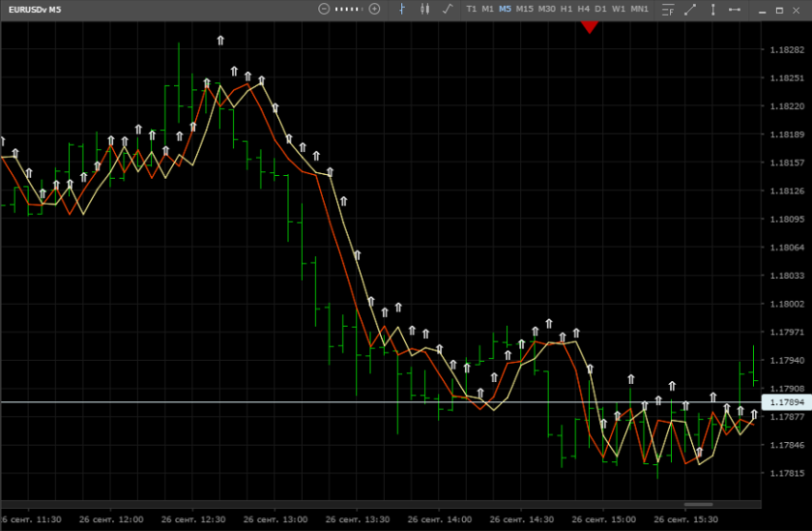Click the EURUSDv M5 chart title
The height and width of the screenshot is (531, 812).
[35, 10]
